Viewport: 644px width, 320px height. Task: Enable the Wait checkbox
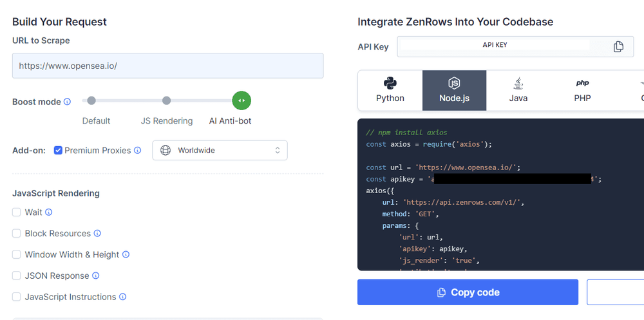point(17,212)
